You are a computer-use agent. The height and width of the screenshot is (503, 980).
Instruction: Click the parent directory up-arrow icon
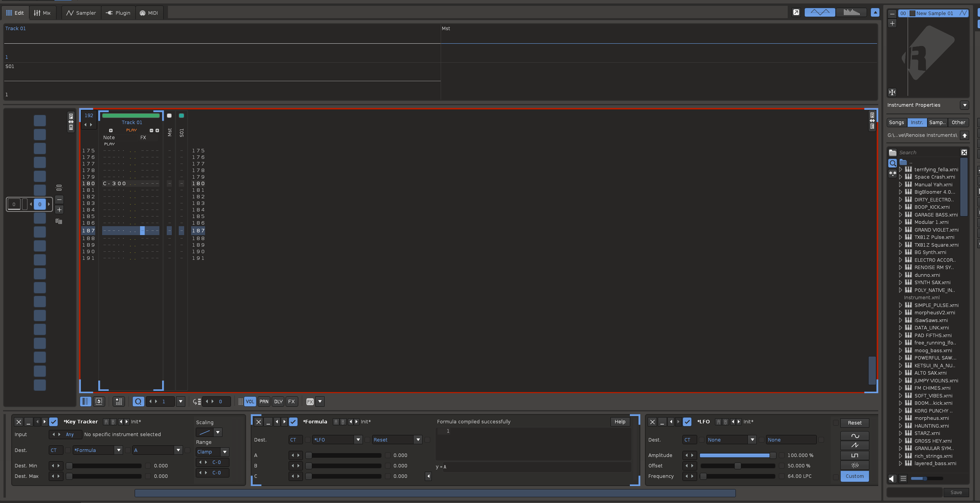[x=965, y=135]
